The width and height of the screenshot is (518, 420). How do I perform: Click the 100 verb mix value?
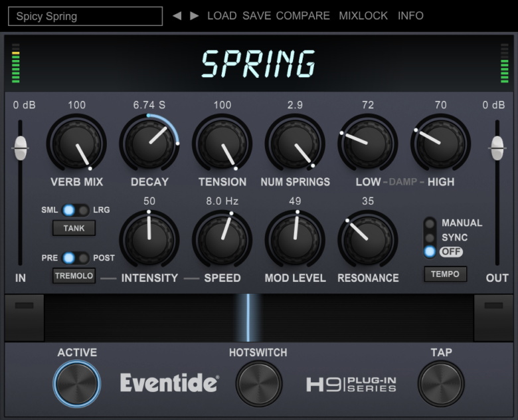tap(76, 105)
